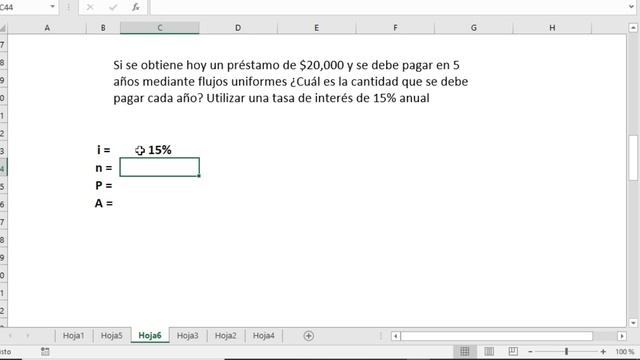Viewport: 640px width, 360px height.
Task: Click the cell containing 15%
Action: tap(160, 150)
